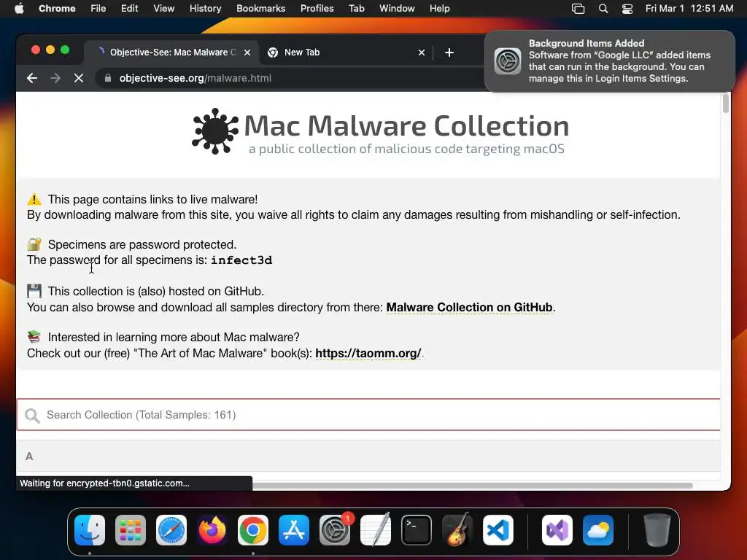
Task: Click the Chrome icon in the Dock
Action: click(253, 530)
